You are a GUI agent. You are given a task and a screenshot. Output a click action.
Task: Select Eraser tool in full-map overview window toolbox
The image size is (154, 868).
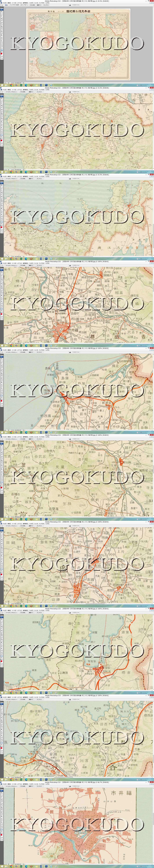(2, 30)
